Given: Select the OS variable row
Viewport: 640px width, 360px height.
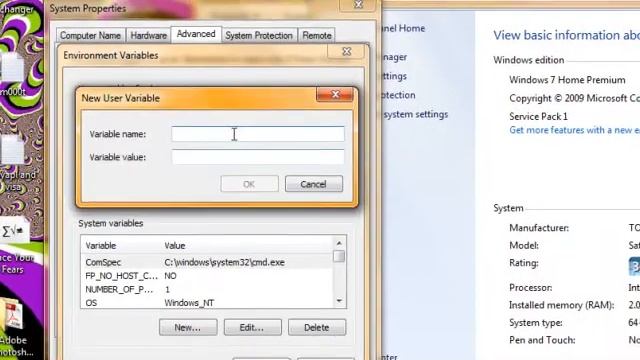Looking at the screenshot, I should coord(207,303).
